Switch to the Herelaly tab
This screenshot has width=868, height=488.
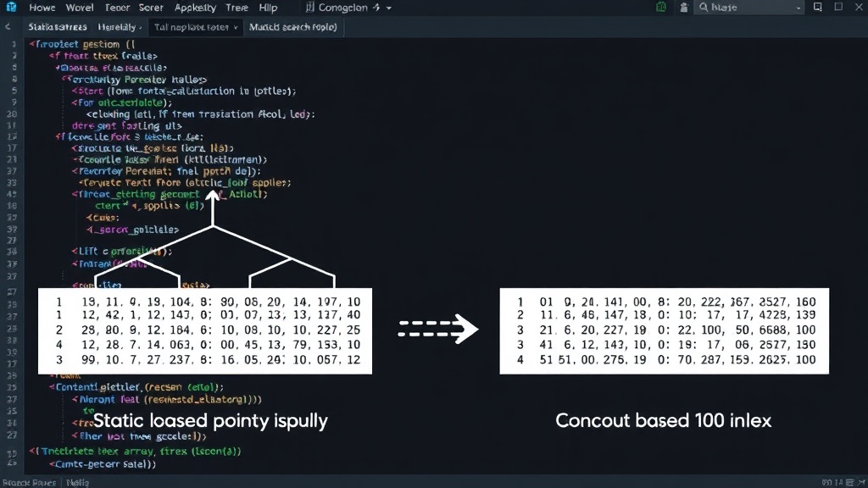click(117, 26)
